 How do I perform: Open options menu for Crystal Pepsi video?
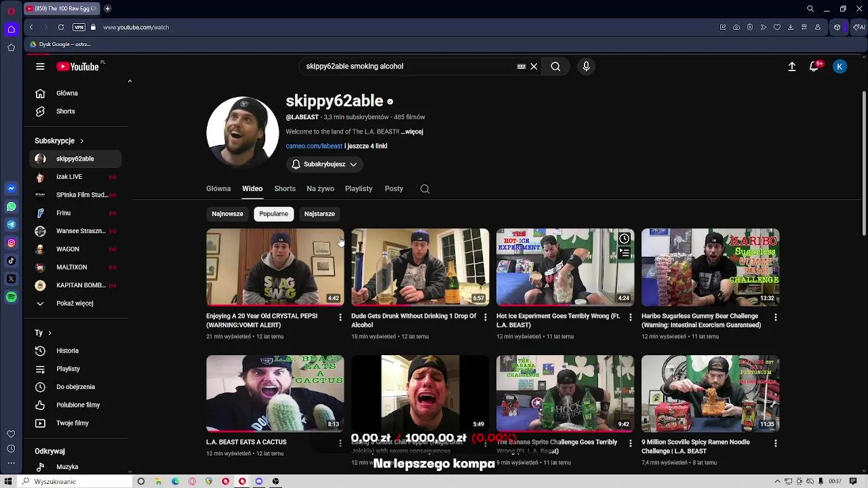tap(340, 317)
